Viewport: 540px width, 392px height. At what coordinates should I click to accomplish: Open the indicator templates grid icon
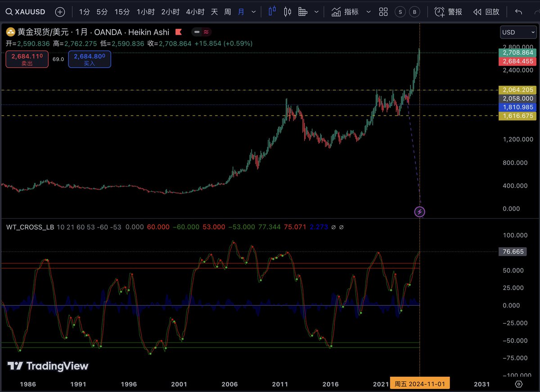tap(383, 12)
